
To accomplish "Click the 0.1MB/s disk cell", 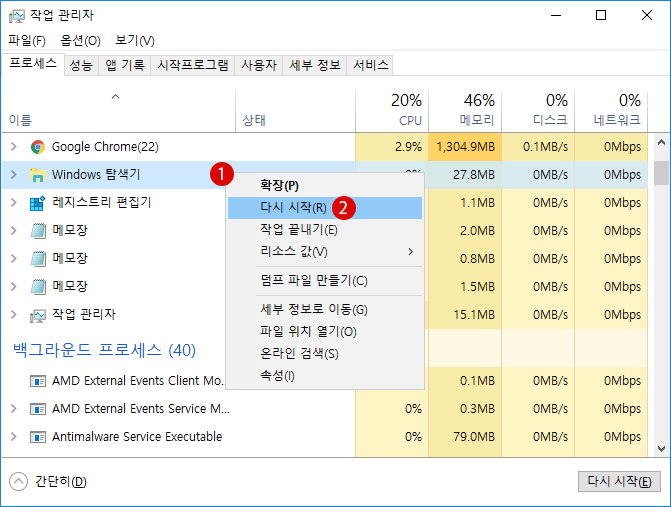I will [538, 147].
